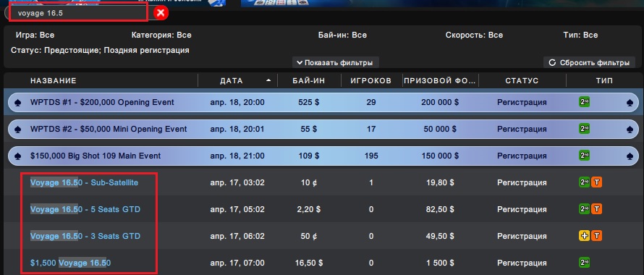The height and width of the screenshot is (275, 644).
Task: Open the Скорость: Все filter
Action: point(474,35)
